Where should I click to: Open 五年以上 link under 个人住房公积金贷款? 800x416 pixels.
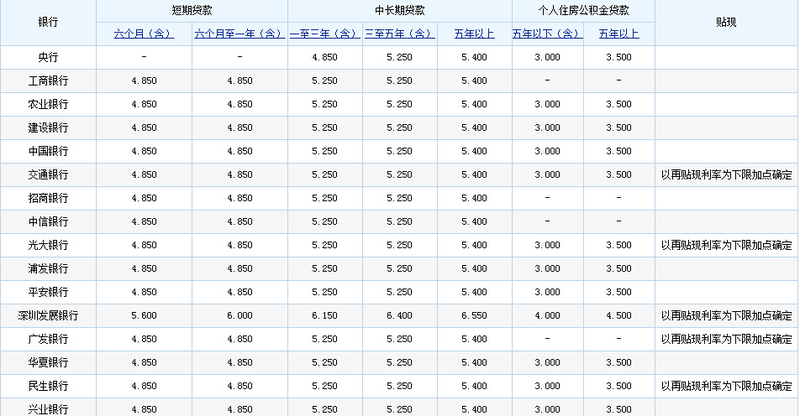point(619,34)
